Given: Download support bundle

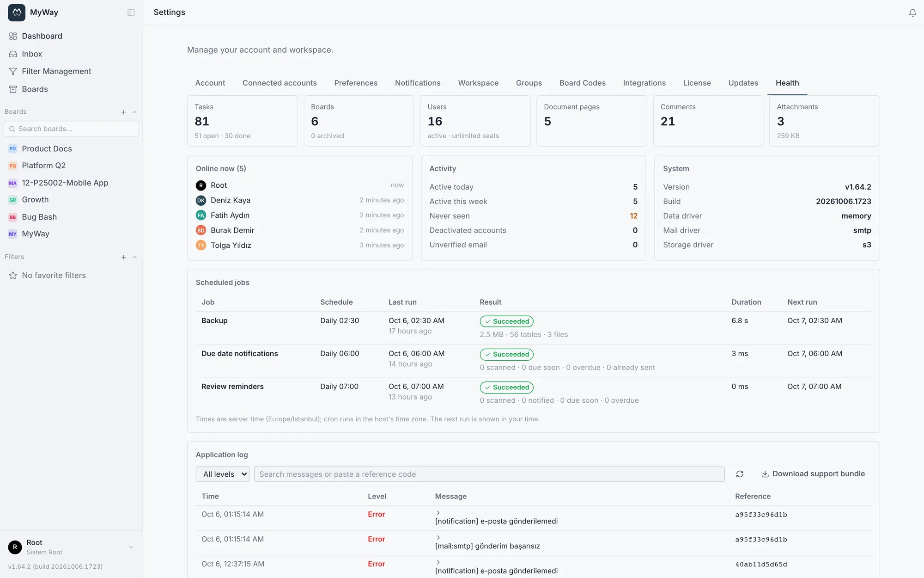Looking at the screenshot, I should [x=813, y=474].
